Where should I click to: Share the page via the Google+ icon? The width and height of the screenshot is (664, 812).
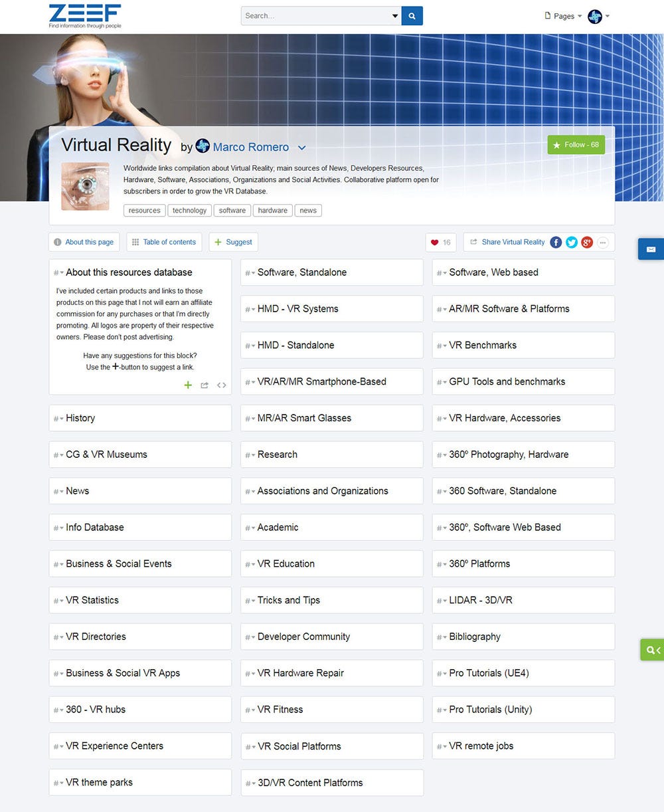click(x=587, y=243)
